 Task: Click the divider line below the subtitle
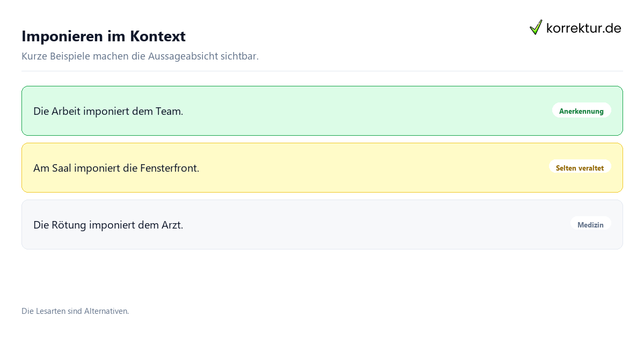[x=322, y=71]
